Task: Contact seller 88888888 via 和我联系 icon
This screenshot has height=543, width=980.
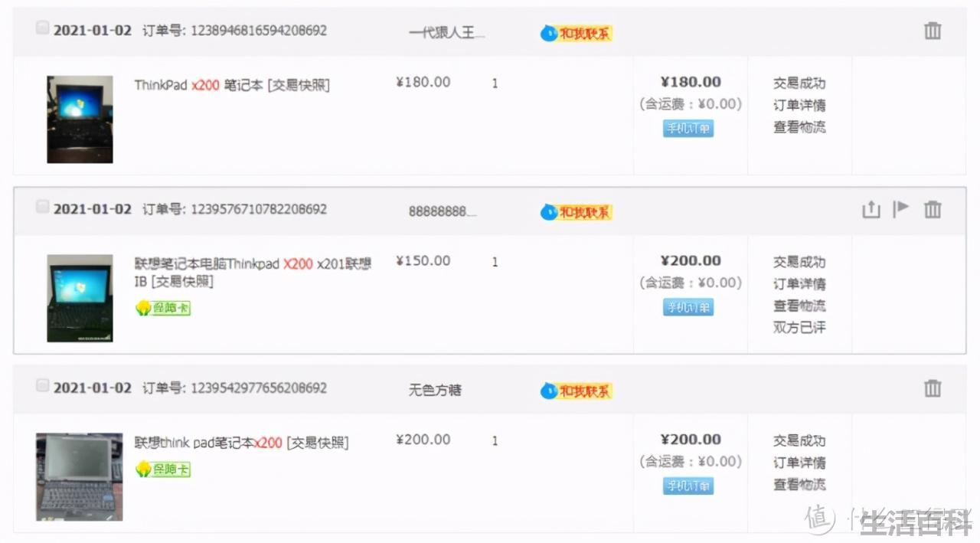Action: pos(576,211)
